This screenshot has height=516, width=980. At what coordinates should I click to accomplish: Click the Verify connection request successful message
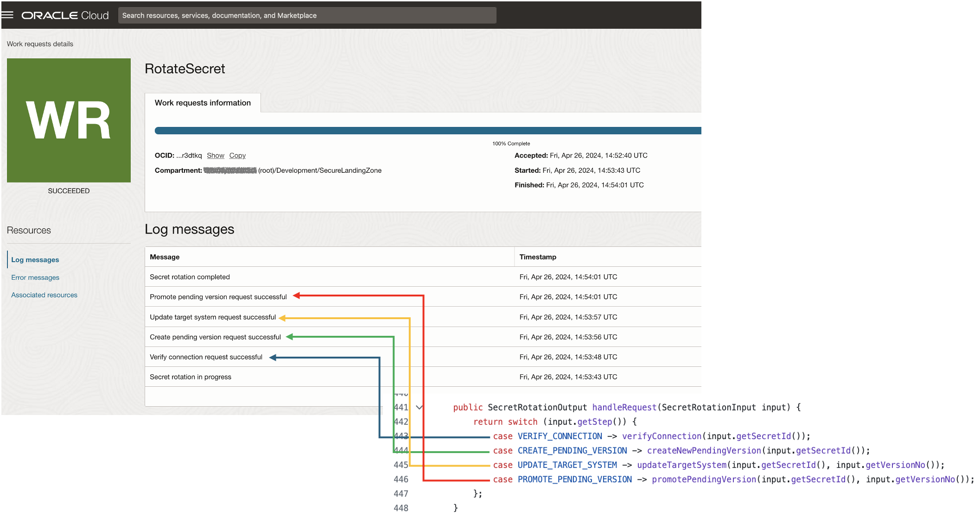coord(206,357)
